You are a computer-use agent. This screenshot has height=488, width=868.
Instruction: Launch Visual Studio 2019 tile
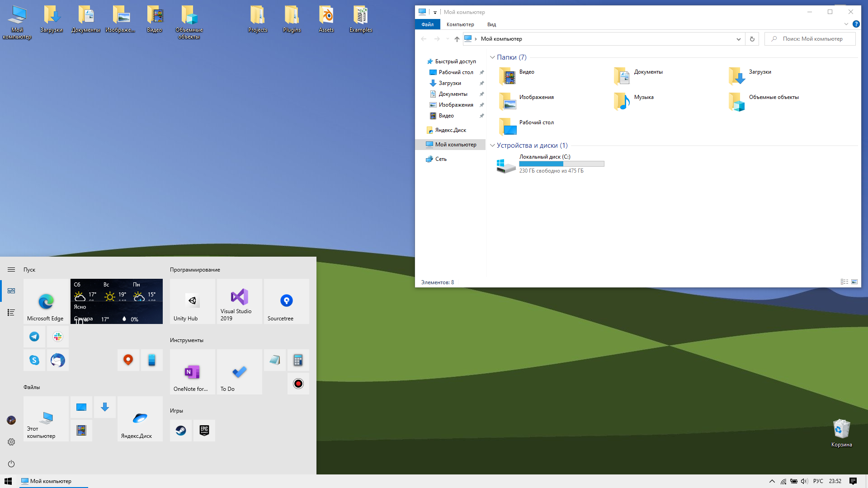[x=239, y=301]
